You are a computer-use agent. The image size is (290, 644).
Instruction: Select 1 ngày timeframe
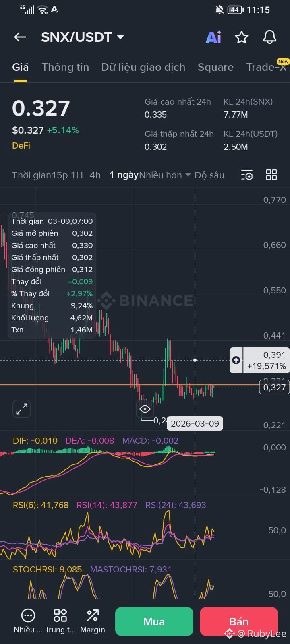[x=124, y=175]
